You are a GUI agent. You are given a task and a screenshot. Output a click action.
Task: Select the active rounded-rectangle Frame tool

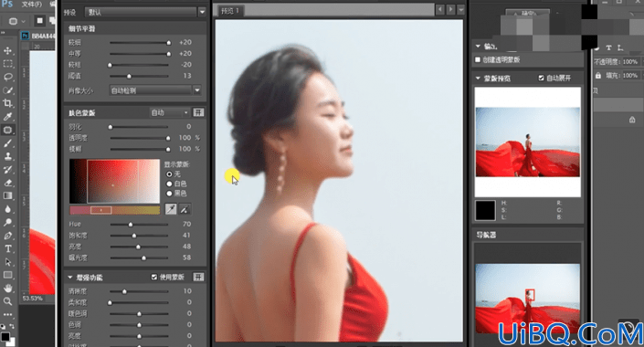[7, 130]
